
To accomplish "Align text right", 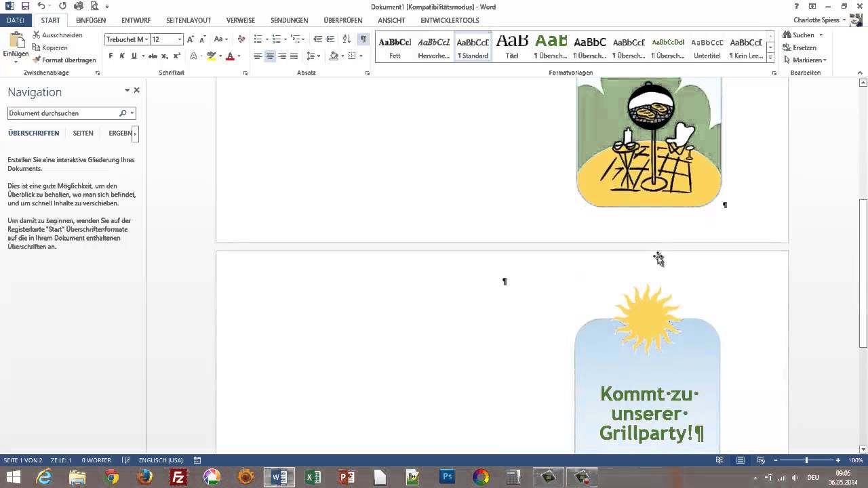I will click(281, 56).
